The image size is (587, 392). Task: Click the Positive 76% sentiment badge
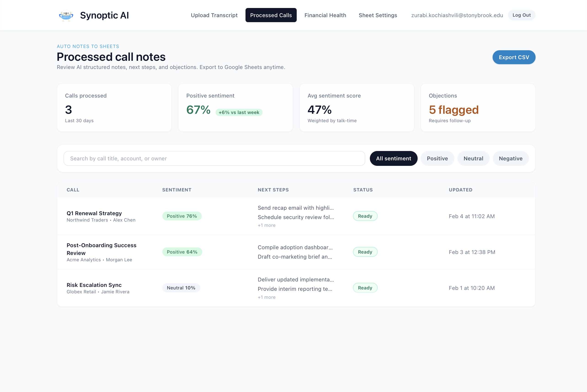(182, 216)
